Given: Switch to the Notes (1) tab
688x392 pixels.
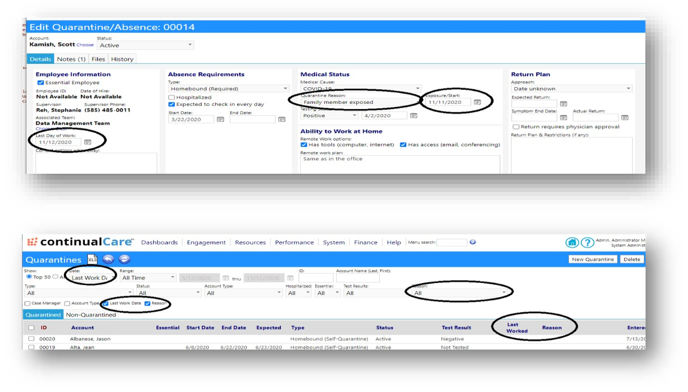Looking at the screenshot, I should tap(71, 59).
